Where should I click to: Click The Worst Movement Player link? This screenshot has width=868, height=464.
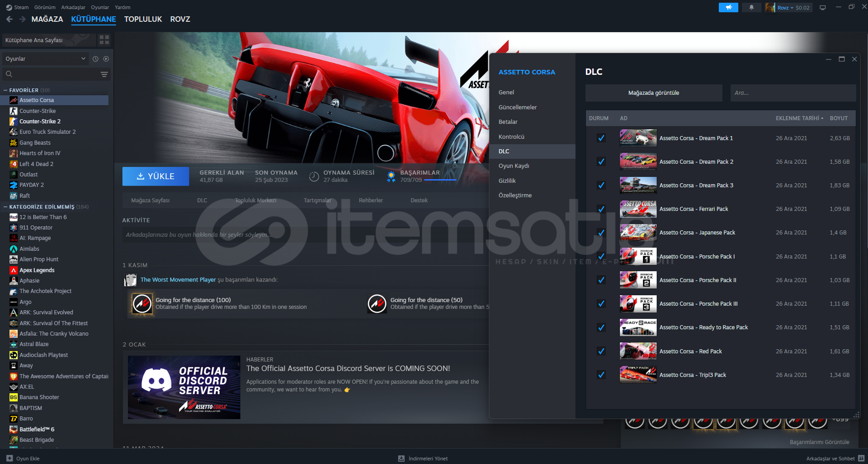click(178, 280)
